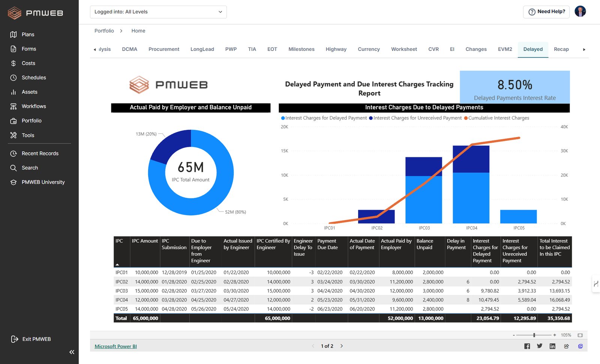Switch to the Procurement tab
This screenshot has width=600, height=364.
(164, 49)
